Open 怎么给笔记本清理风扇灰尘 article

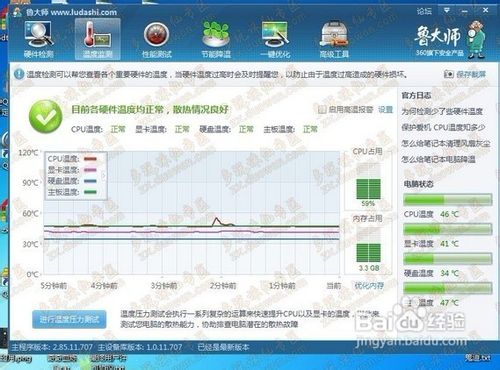tap(446, 143)
